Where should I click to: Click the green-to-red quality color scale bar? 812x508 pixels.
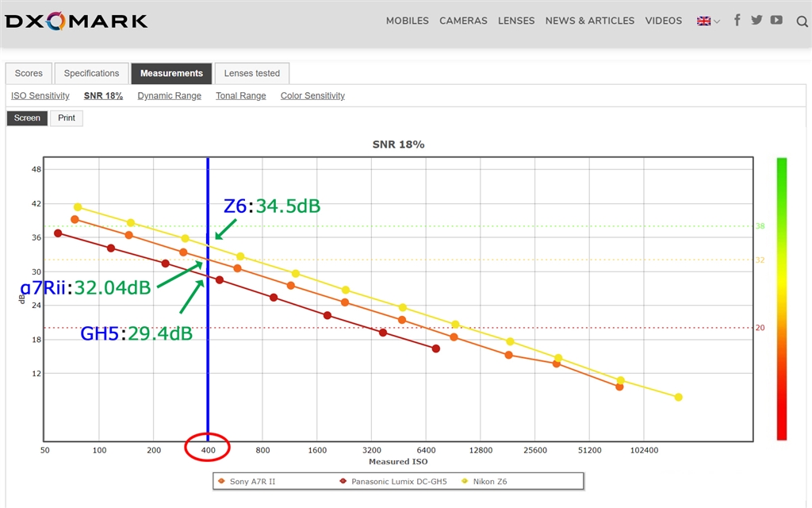781,299
